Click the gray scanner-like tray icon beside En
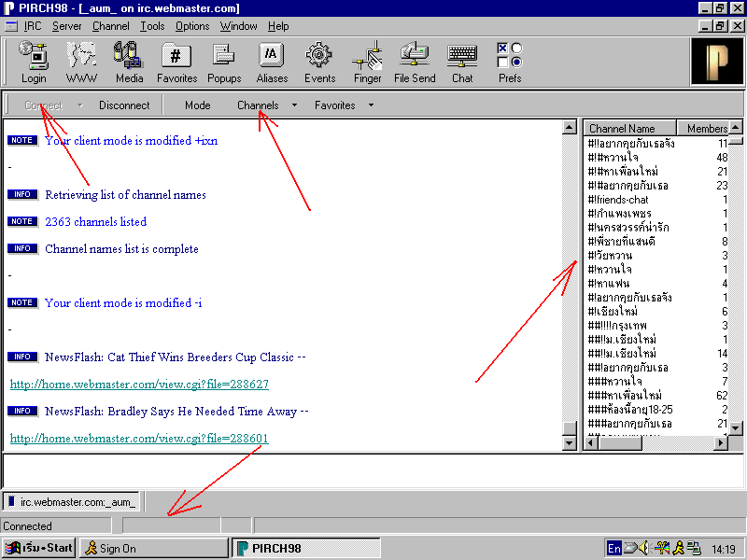The image size is (747, 560). tap(629, 548)
